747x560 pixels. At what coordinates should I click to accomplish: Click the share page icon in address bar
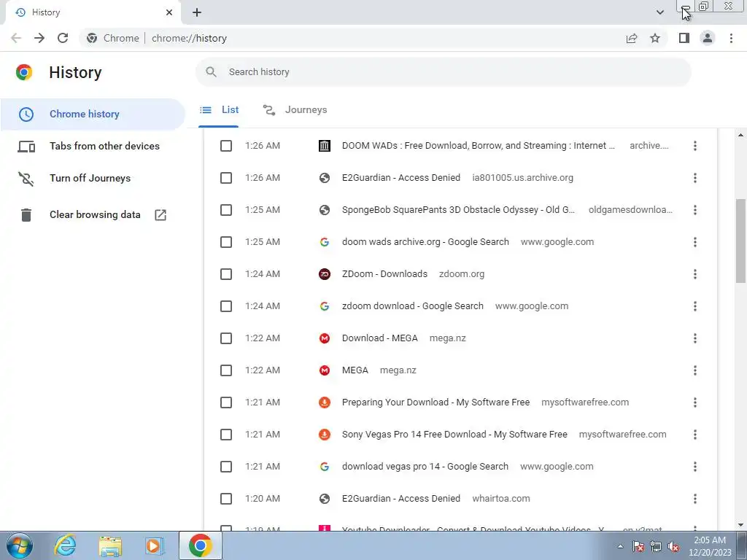click(632, 38)
